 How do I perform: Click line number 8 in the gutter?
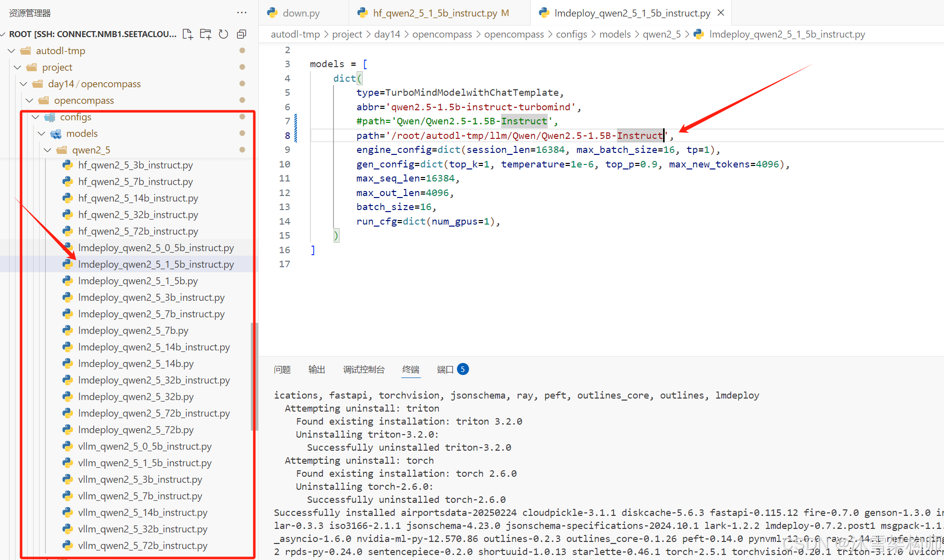287,135
